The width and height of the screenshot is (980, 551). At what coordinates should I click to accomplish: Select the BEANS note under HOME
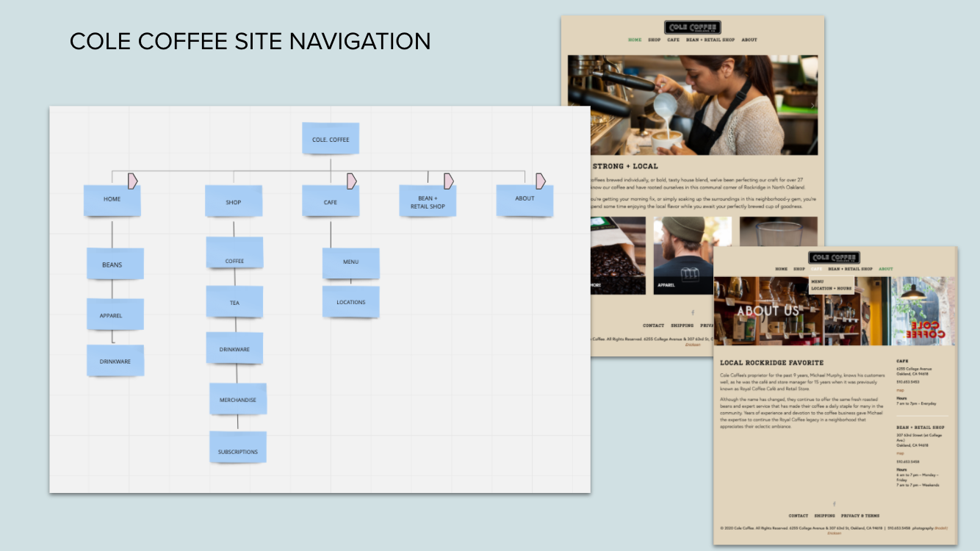pos(115,264)
